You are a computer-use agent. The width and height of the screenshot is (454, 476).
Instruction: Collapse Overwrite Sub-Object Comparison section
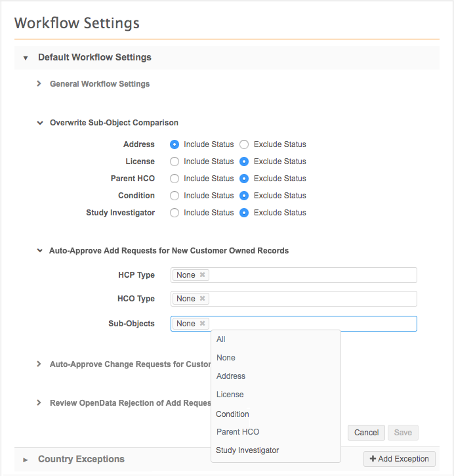click(39, 123)
